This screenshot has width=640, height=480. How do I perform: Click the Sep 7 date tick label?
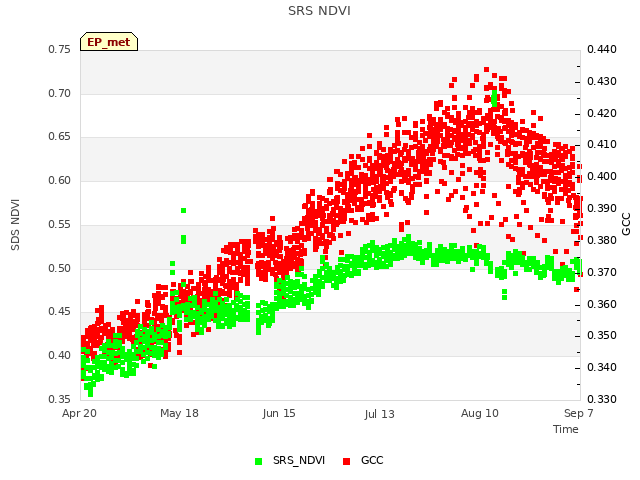coord(578,413)
